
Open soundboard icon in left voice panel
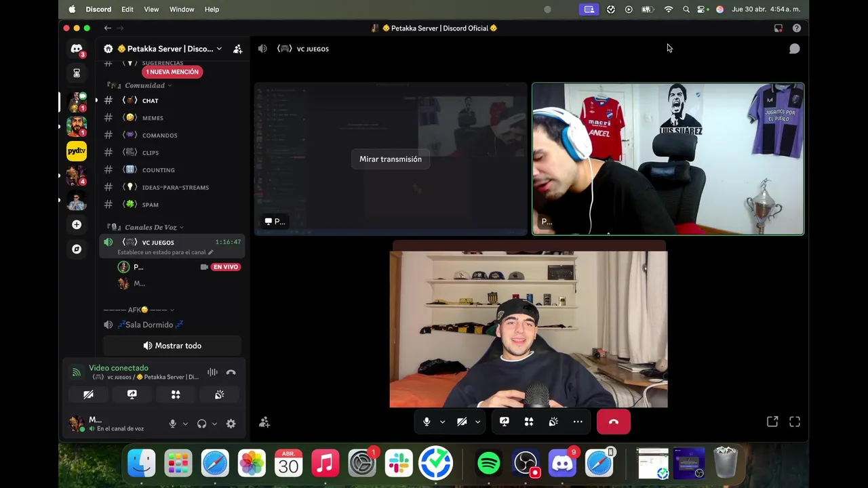pyautogui.click(x=219, y=394)
